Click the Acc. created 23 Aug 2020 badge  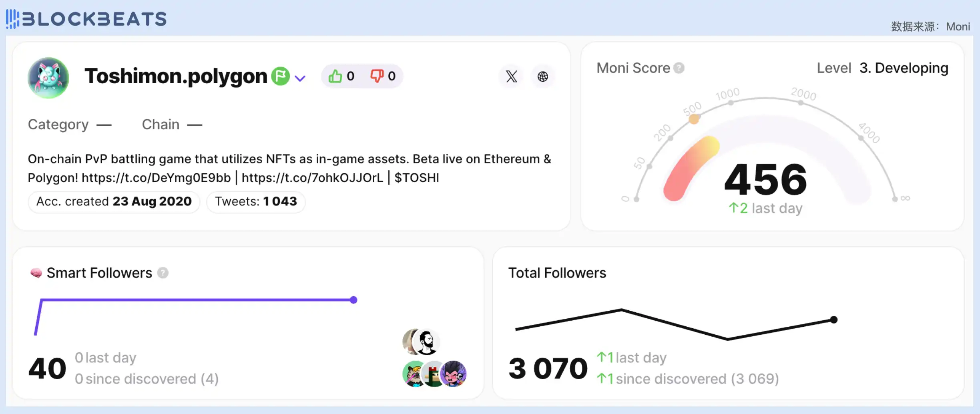114,201
